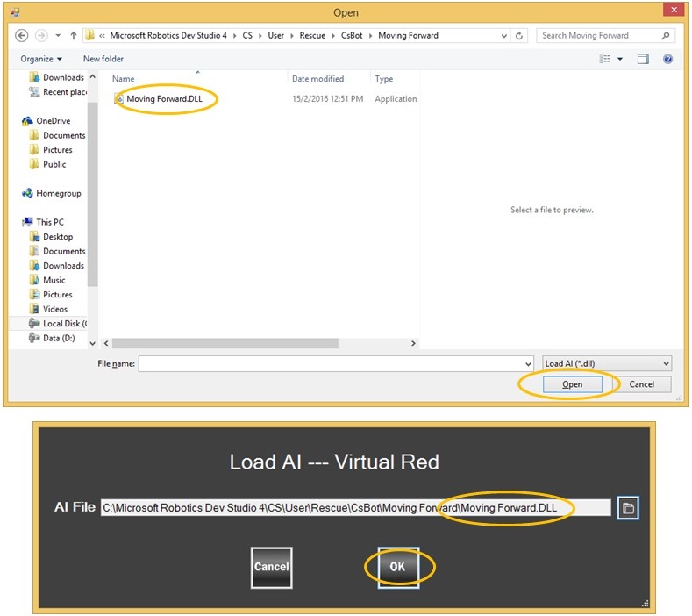Expand the File name history dropdown
The image size is (692, 616).
click(527, 363)
